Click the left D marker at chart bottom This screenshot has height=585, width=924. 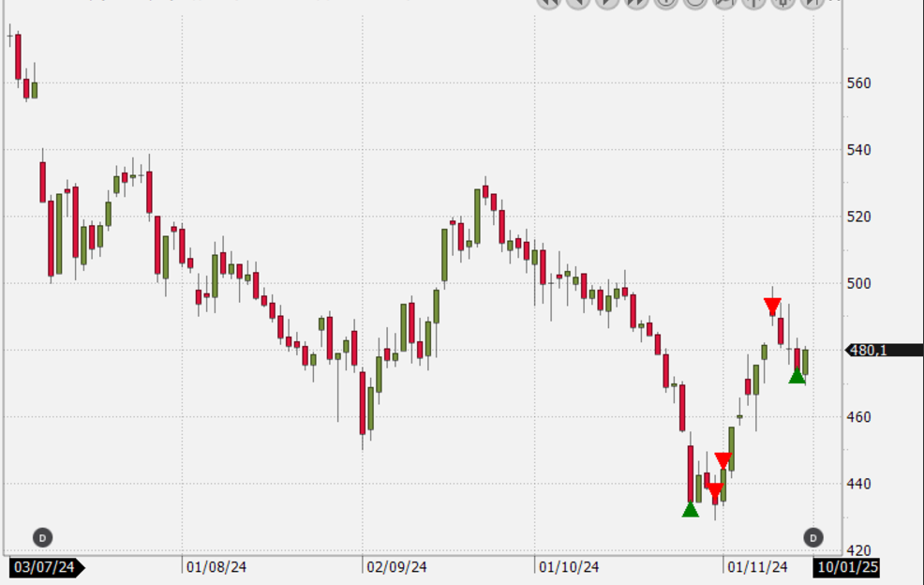click(x=42, y=537)
